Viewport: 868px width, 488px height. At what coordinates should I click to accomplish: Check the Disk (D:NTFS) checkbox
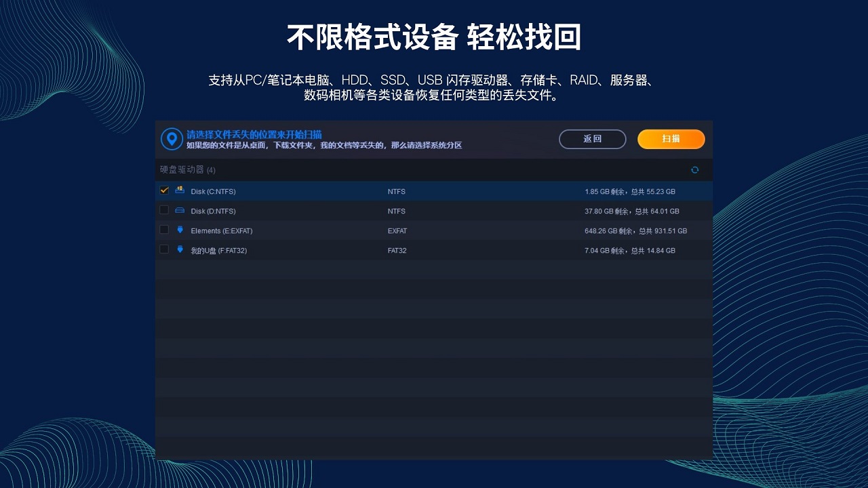(x=163, y=210)
